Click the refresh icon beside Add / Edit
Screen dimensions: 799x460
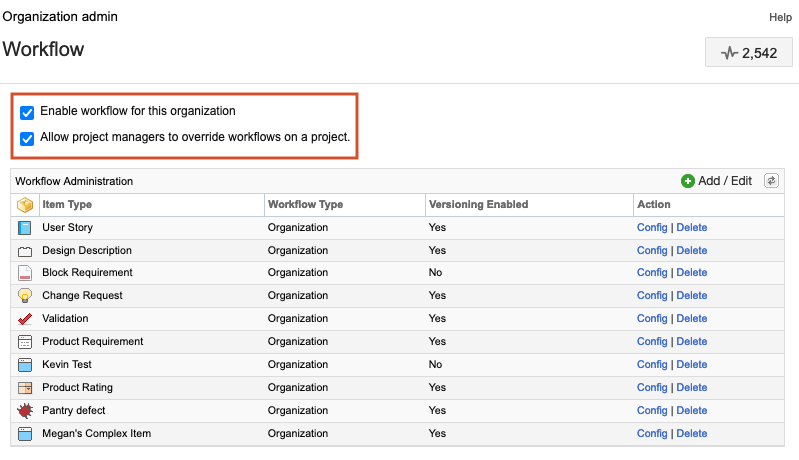(x=771, y=181)
